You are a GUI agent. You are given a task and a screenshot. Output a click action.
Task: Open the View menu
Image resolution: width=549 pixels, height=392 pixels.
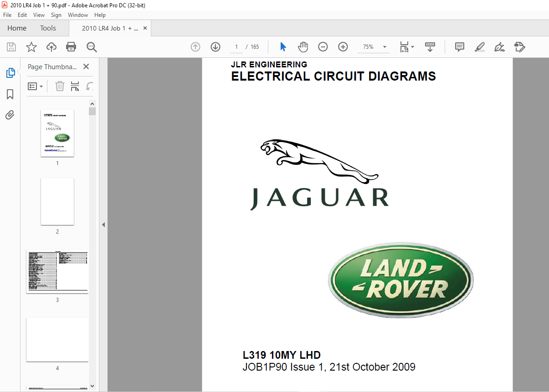[39, 15]
